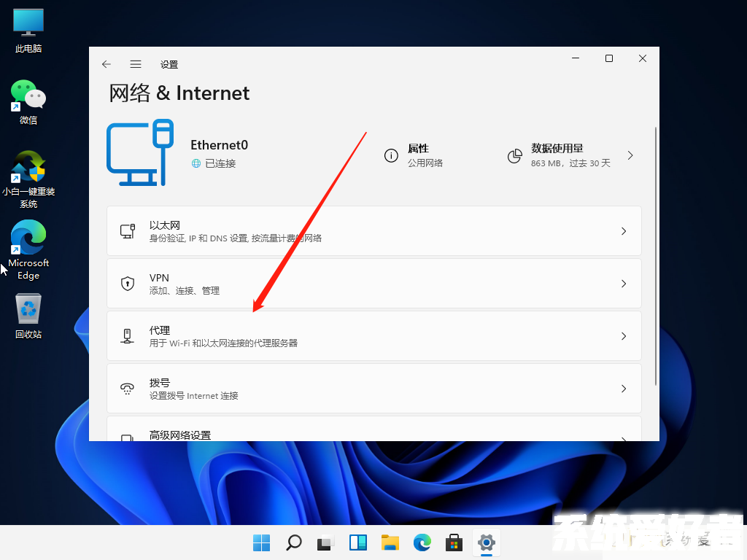Click the 属性 properties link

(x=418, y=148)
